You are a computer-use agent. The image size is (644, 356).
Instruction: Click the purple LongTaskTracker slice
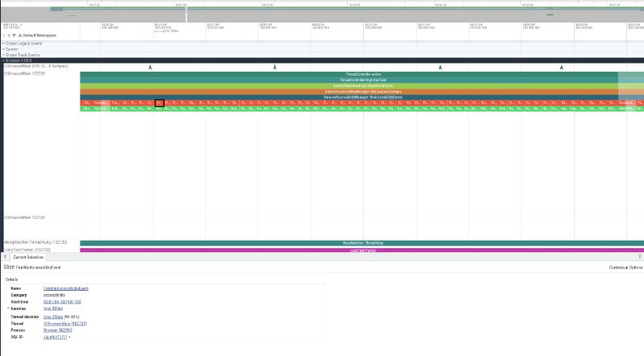pos(361,250)
